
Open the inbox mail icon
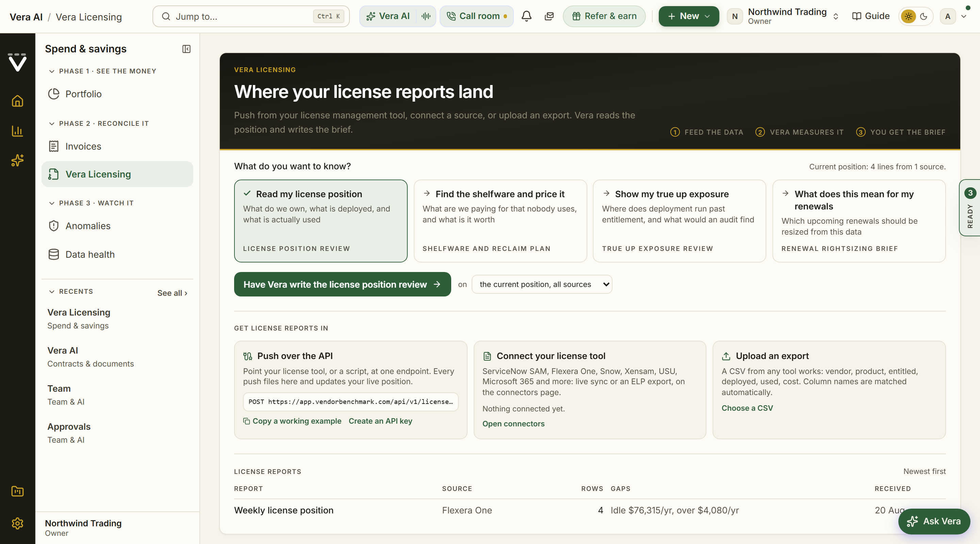(549, 16)
